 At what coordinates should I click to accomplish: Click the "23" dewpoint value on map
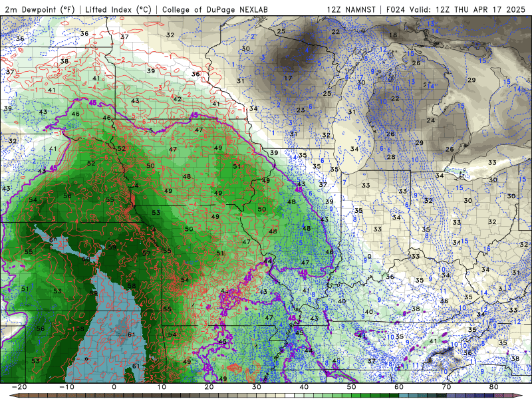pyautogui.click(x=301, y=110)
